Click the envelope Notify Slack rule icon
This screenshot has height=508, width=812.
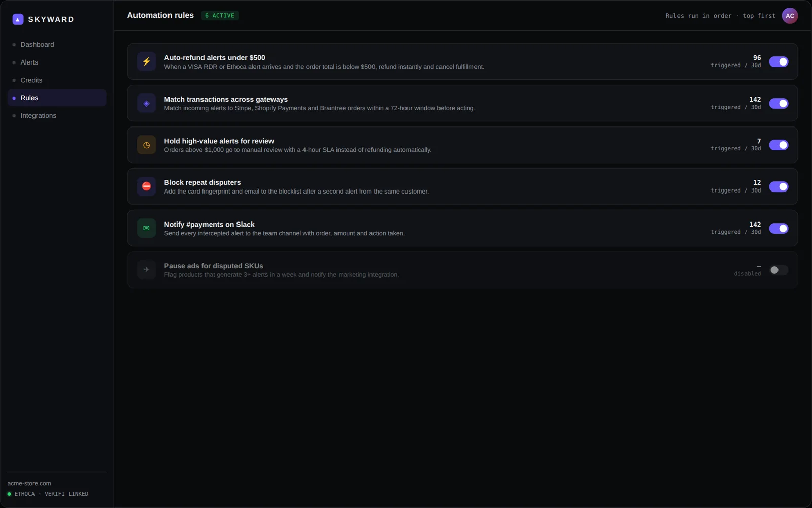pyautogui.click(x=146, y=228)
